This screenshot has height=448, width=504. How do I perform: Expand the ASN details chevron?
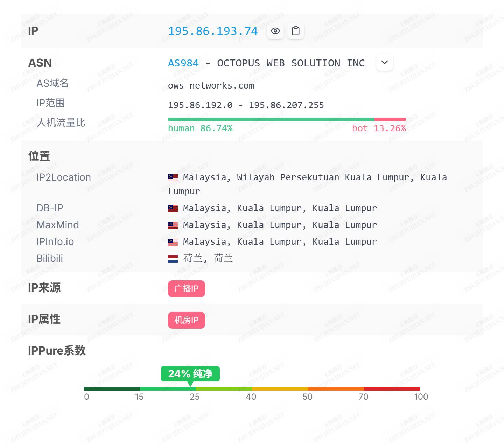coord(384,63)
